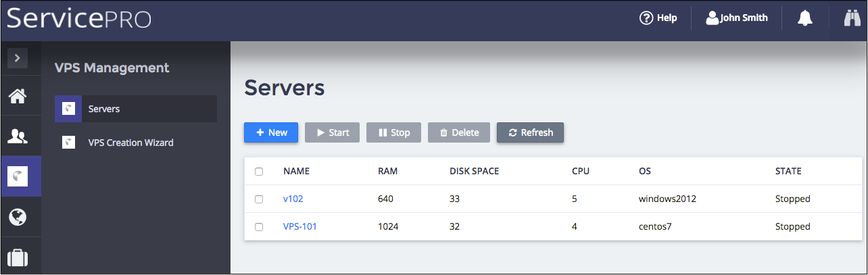Click the briefcase icon in sidebar
Screen dimensions: 868x275
coord(18,257)
